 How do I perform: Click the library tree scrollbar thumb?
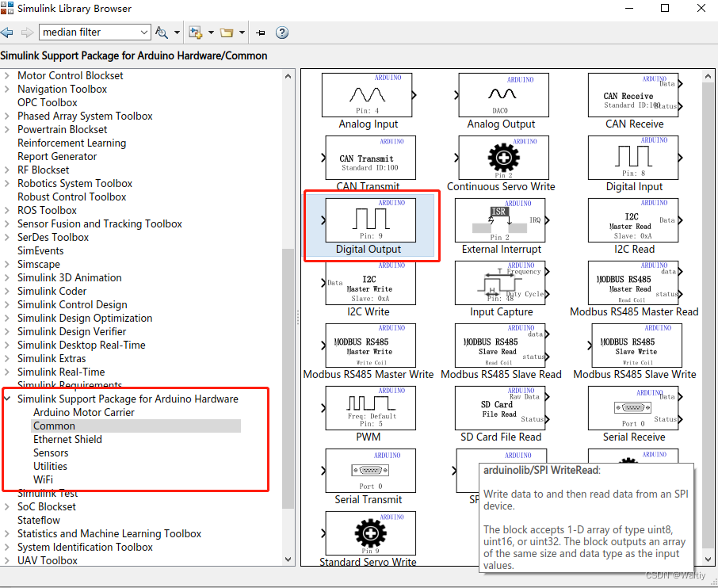pyautogui.click(x=288, y=379)
